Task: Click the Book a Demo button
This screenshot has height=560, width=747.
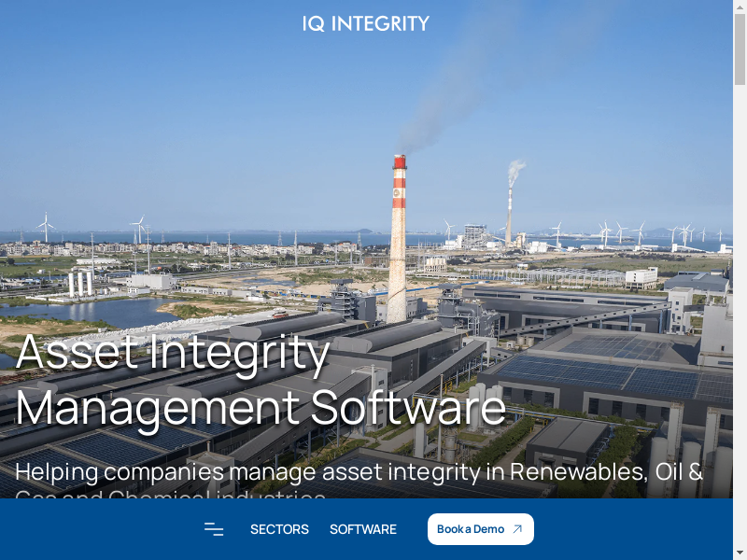Action: (481, 529)
